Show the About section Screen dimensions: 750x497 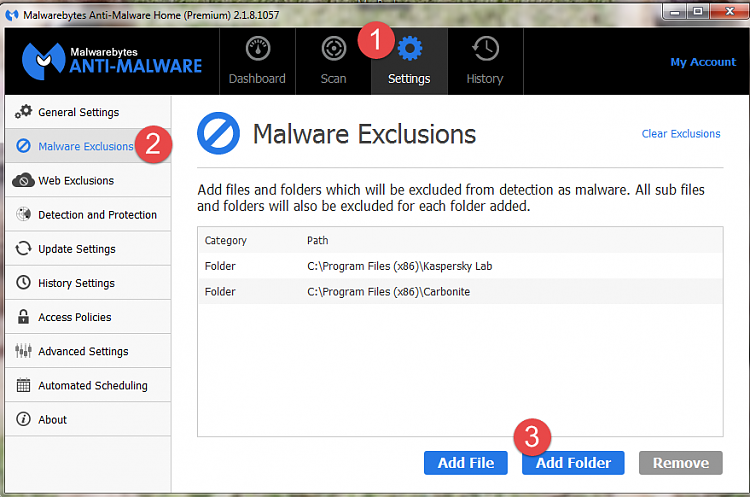[88, 419]
